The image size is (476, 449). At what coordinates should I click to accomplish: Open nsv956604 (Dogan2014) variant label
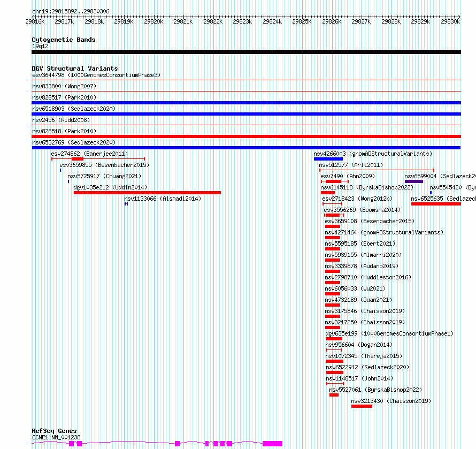[x=359, y=345]
